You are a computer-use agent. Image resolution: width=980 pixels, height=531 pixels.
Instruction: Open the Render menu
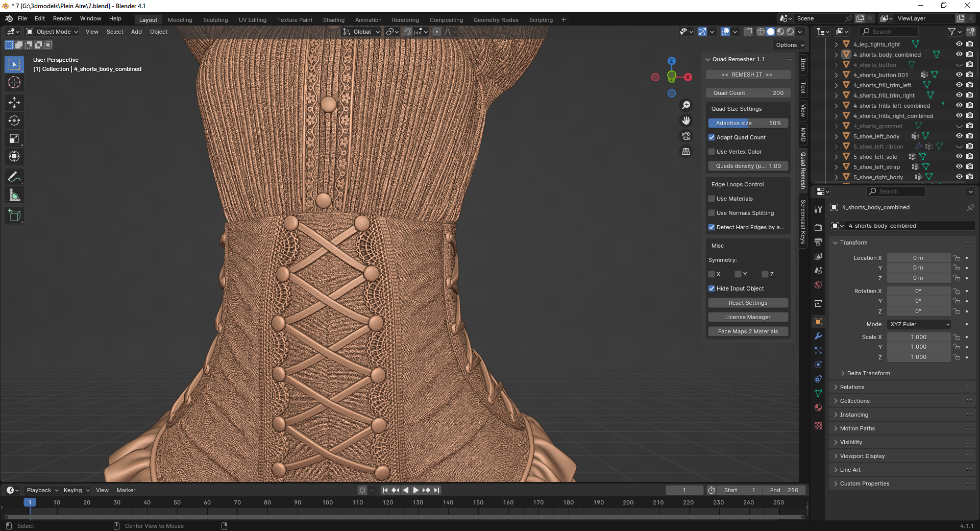click(x=62, y=18)
